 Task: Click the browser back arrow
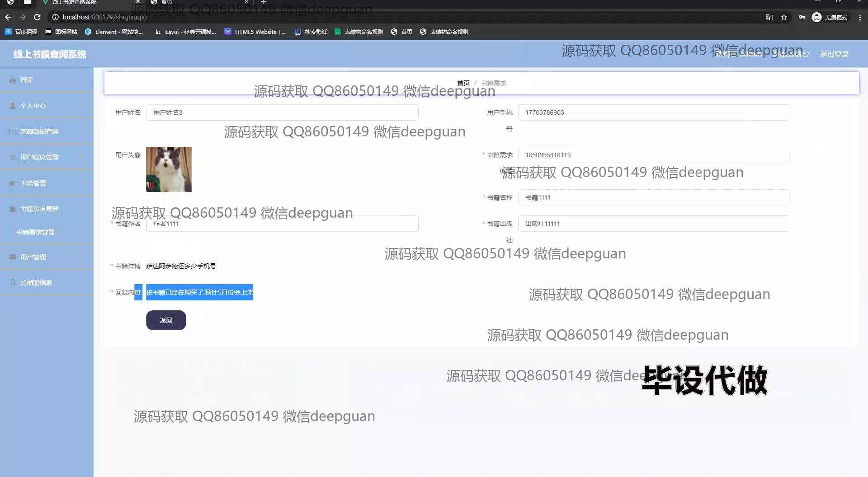tap(8, 17)
